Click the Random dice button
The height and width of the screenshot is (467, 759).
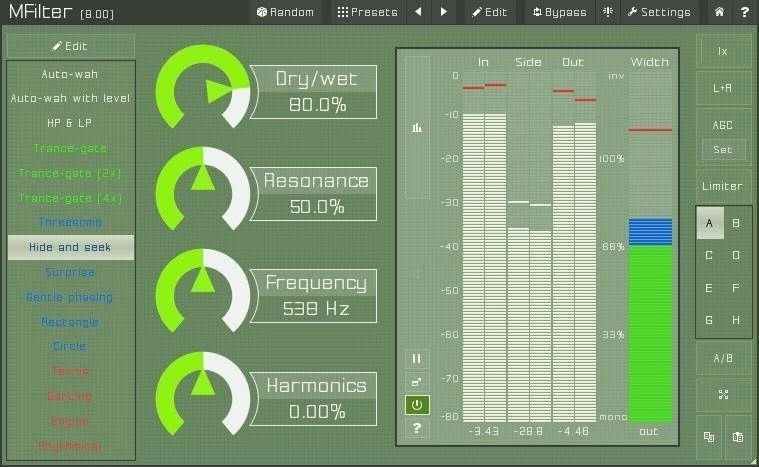(285, 12)
